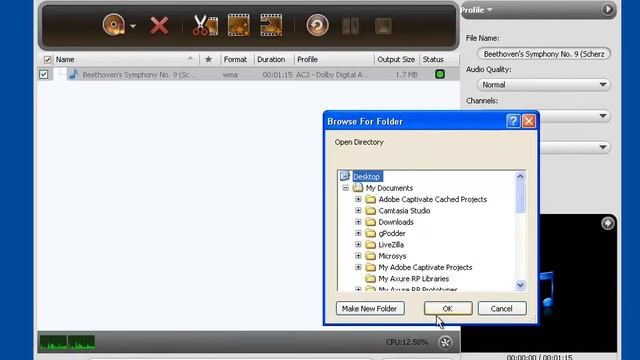This screenshot has width=640, height=360.
Task: Click the Merge filmstrip arrow icon
Action: pyautogui.click(x=271, y=25)
